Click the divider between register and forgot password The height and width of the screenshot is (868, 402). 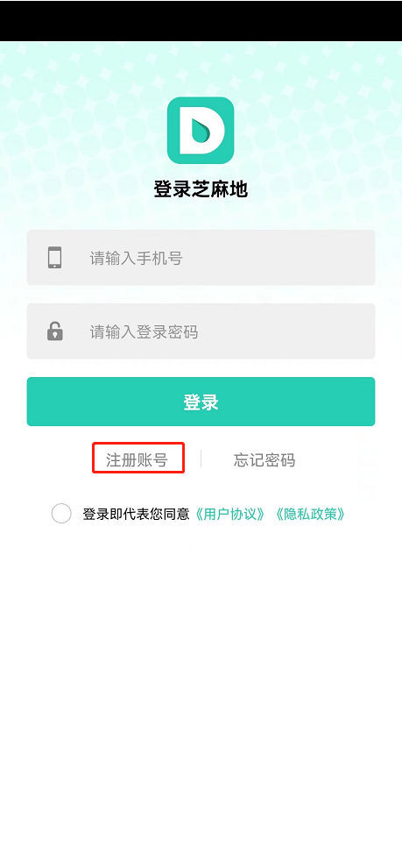click(201, 459)
